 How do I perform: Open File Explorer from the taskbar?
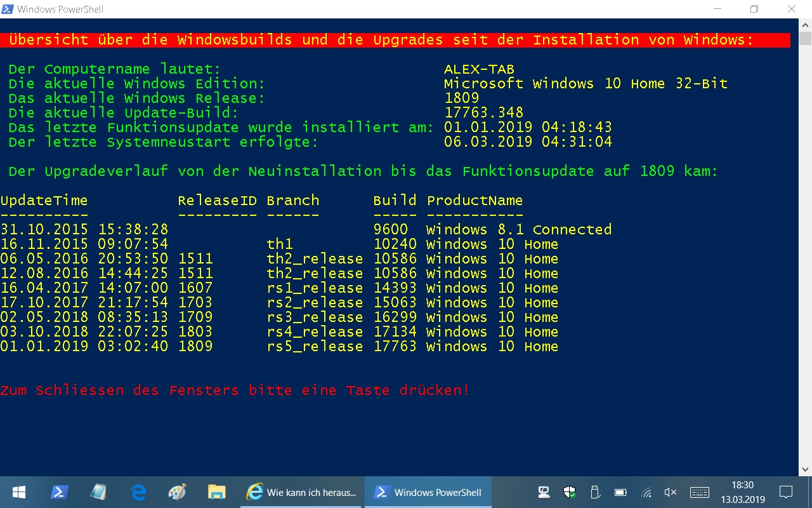point(217,492)
